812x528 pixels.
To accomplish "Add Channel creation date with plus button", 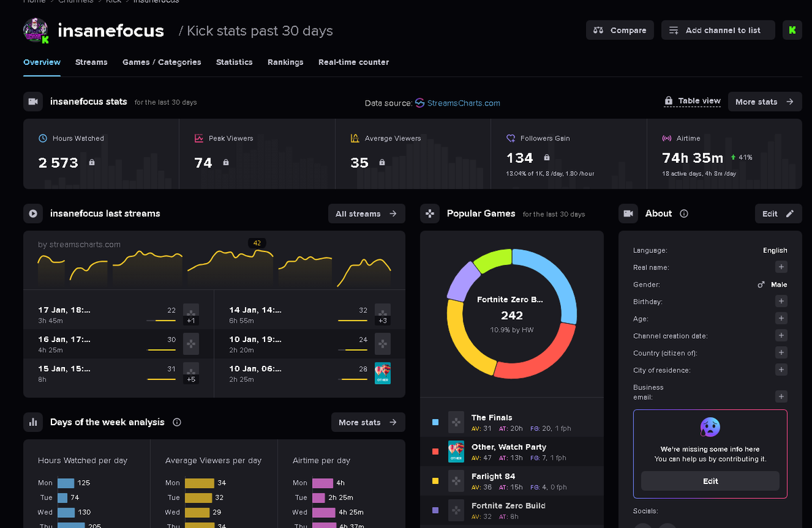I will pyautogui.click(x=781, y=335).
